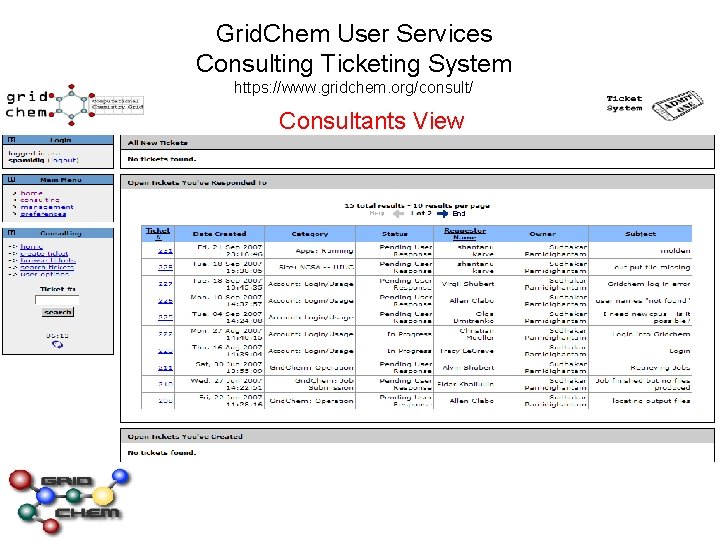Open home in the Main Menu

31,193
